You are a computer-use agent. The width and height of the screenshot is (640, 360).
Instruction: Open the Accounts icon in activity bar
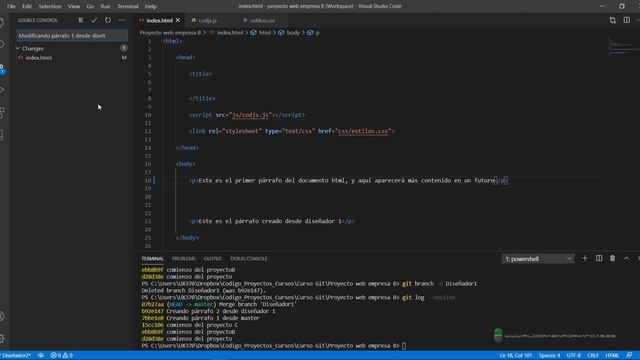point(2,316)
